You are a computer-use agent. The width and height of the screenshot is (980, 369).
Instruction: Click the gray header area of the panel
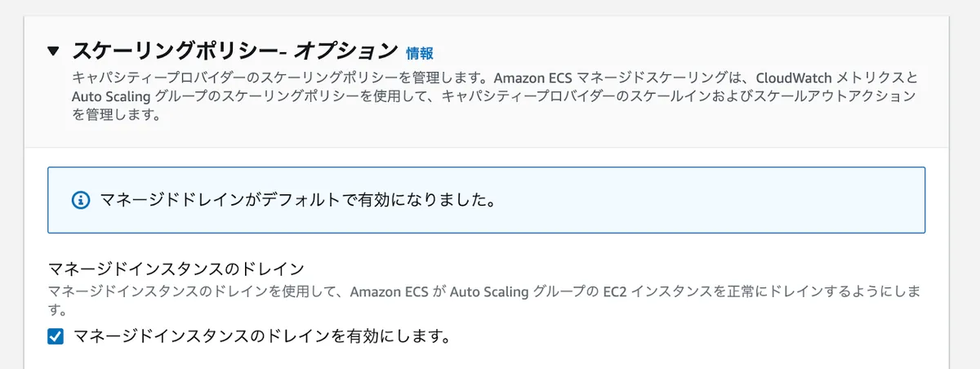tap(486, 82)
